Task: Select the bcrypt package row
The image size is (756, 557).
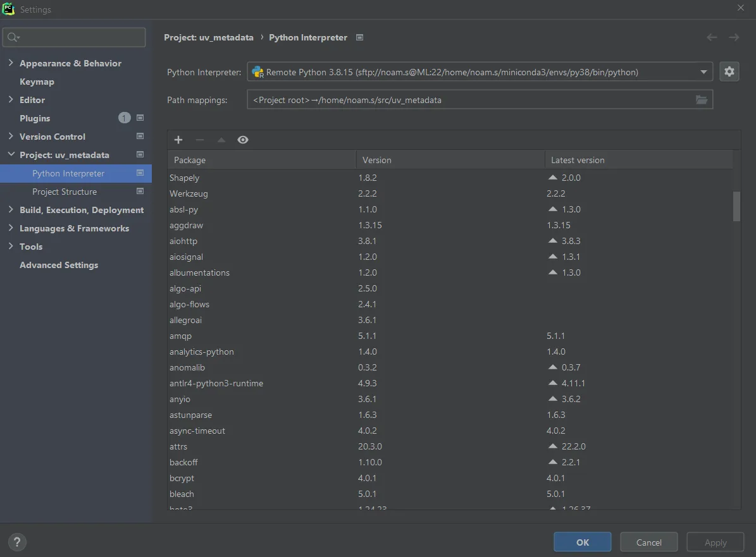Action: tap(450, 478)
